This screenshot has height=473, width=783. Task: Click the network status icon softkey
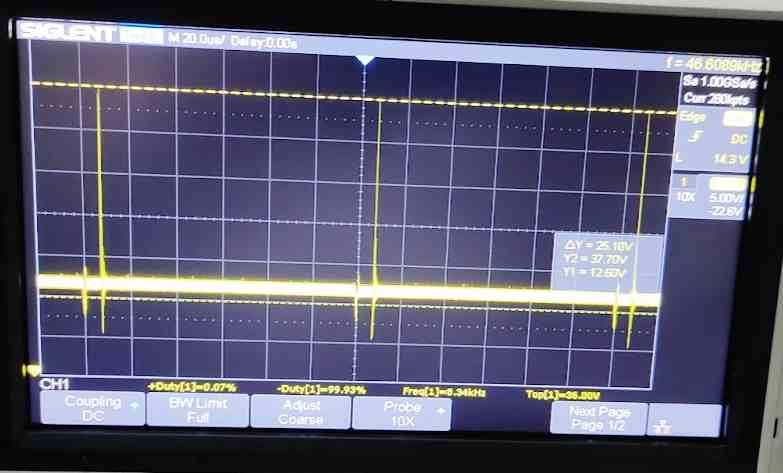(662, 427)
